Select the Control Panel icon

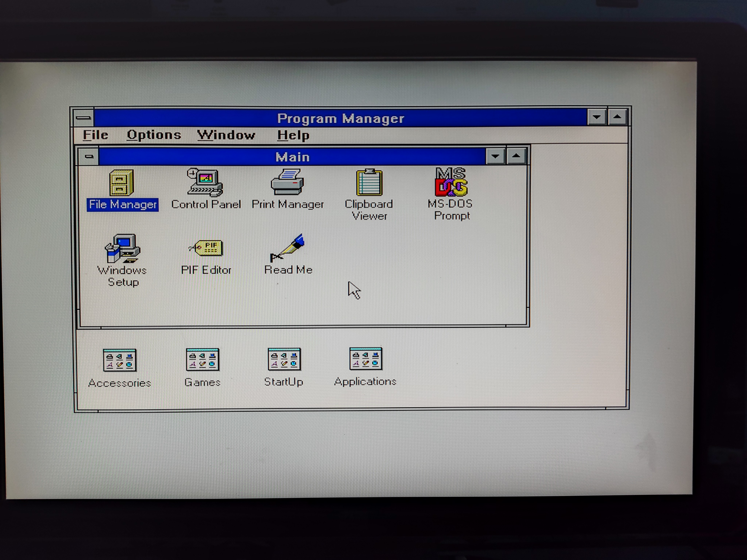point(205,183)
